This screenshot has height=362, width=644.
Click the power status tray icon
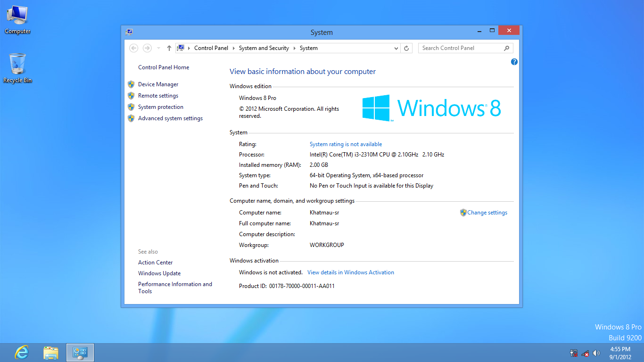click(x=574, y=353)
